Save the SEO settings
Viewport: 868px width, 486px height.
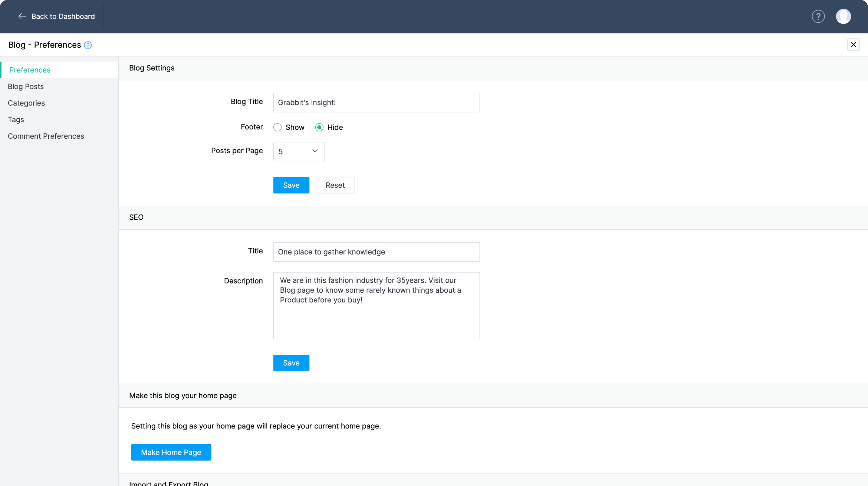pyautogui.click(x=291, y=363)
